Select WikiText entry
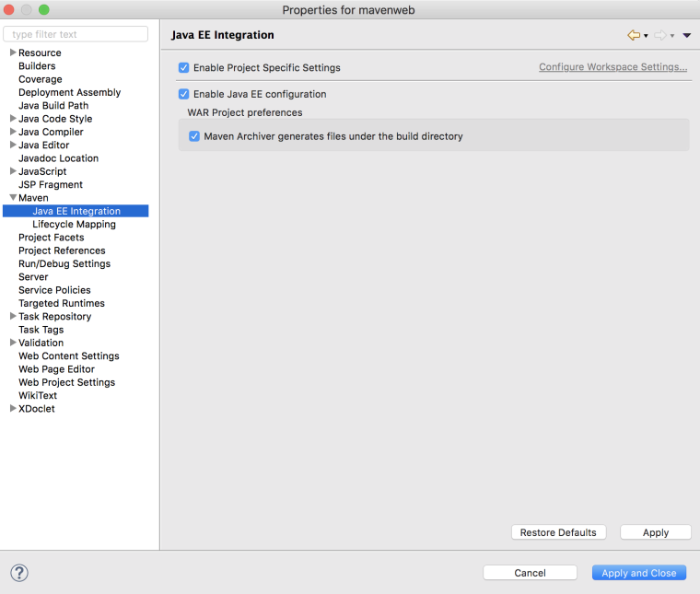 (38, 396)
